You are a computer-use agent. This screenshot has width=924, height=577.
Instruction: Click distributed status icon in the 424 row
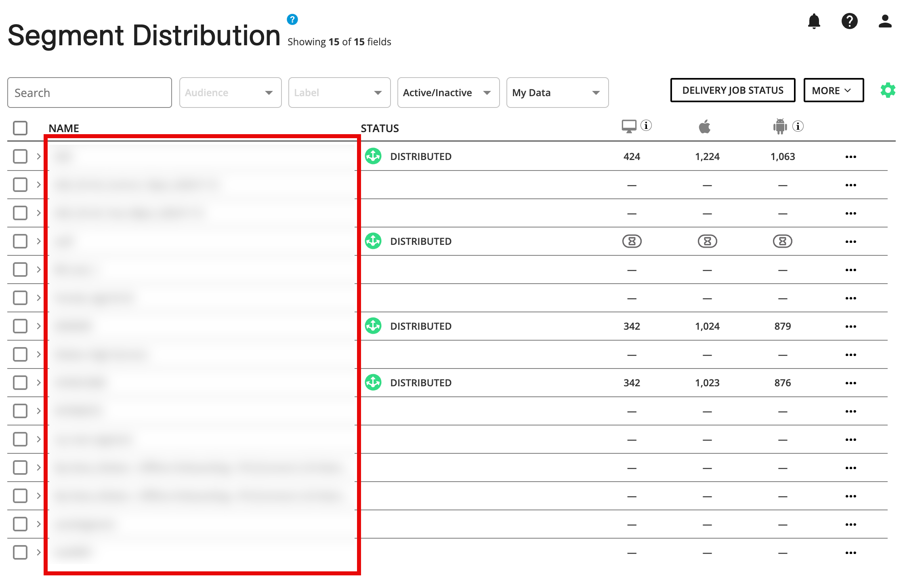pyautogui.click(x=373, y=156)
